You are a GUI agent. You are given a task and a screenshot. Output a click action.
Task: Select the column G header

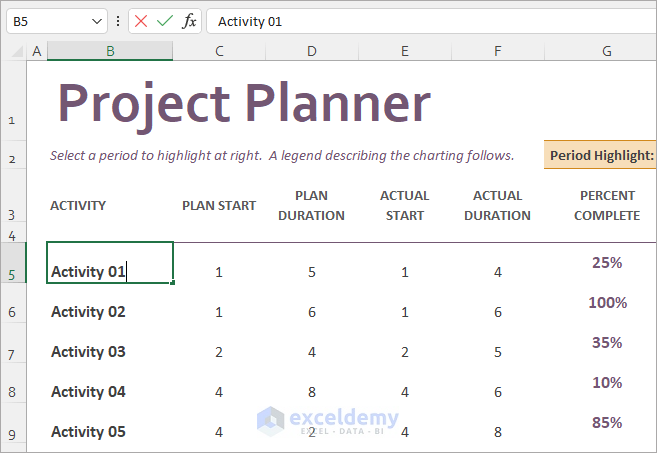click(x=607, y=51)
